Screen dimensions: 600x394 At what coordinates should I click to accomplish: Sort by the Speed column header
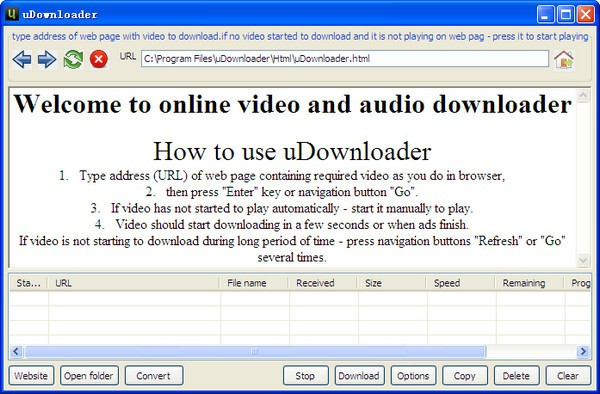point(461,283)
